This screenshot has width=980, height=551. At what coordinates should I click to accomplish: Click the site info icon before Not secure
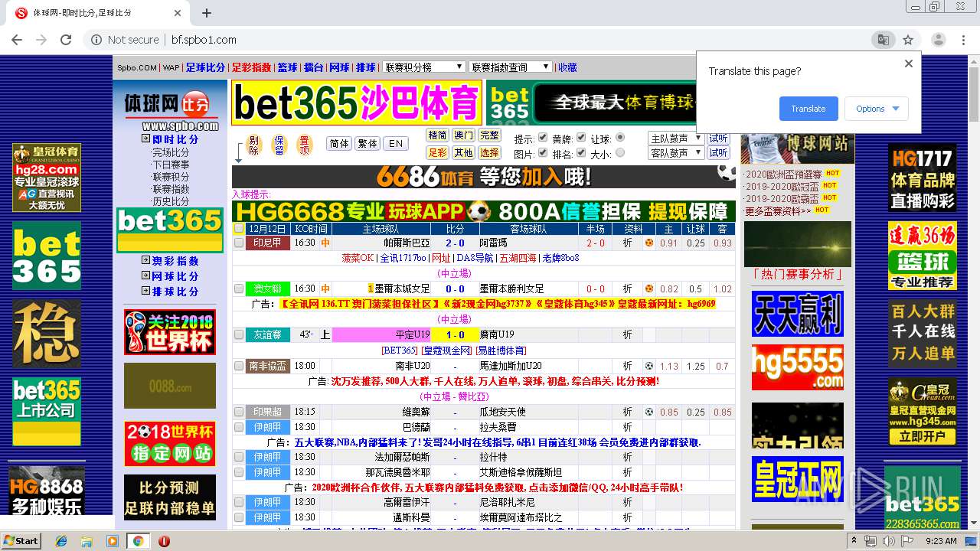click(96, 40)
